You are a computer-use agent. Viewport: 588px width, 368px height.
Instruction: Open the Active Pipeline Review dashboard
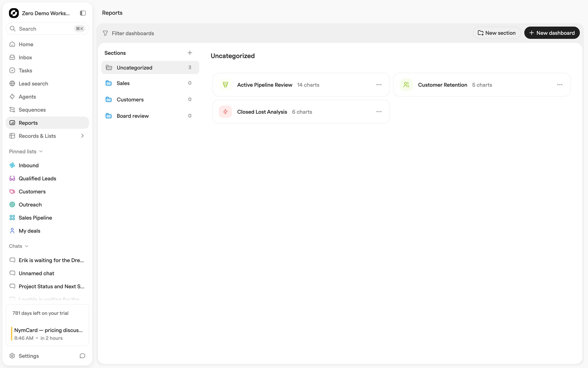[x=301, y=85]
